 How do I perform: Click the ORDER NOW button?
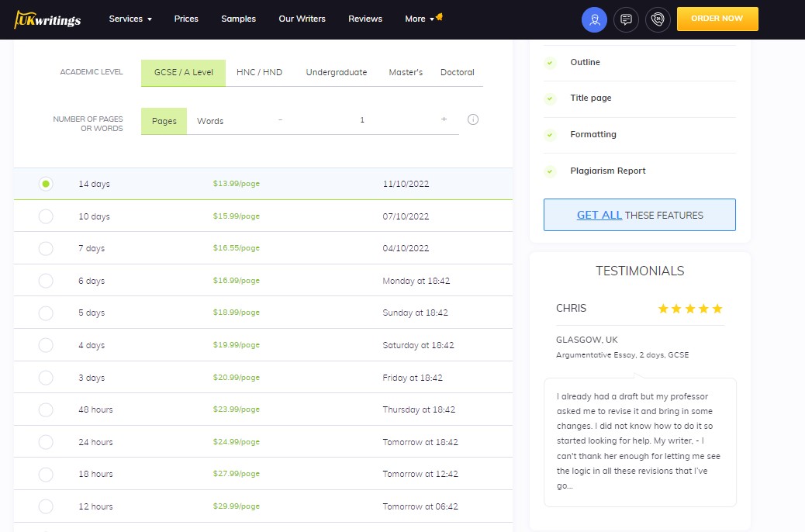click(717, 19)
